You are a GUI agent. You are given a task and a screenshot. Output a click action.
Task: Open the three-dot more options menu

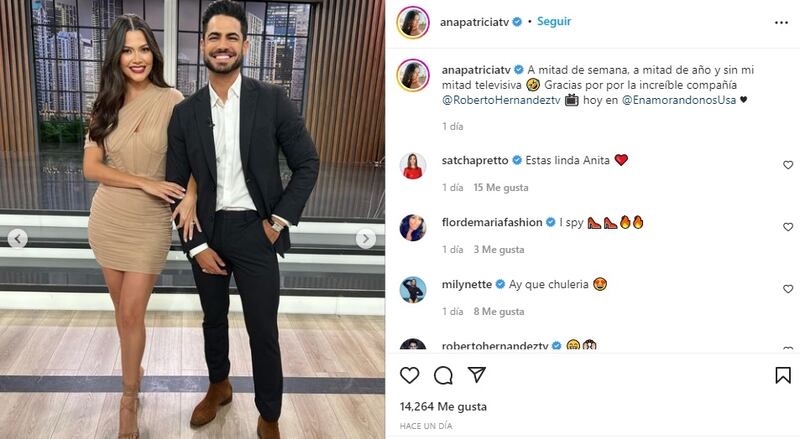pos(781,22)
